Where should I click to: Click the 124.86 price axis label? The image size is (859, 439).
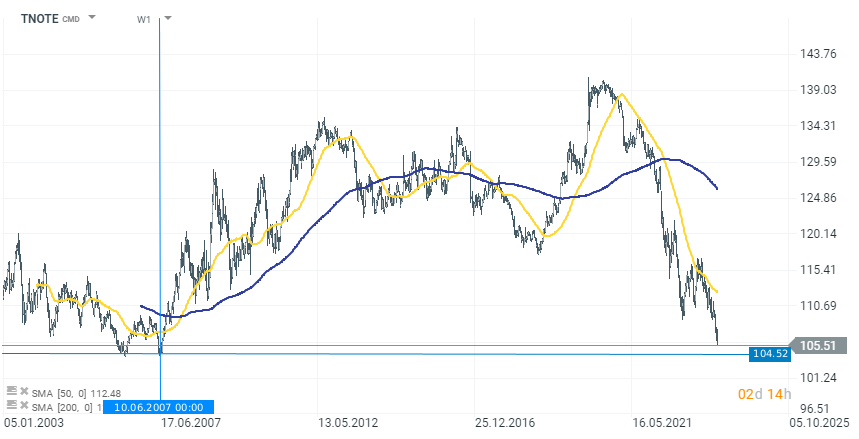[x=818, y=197]
